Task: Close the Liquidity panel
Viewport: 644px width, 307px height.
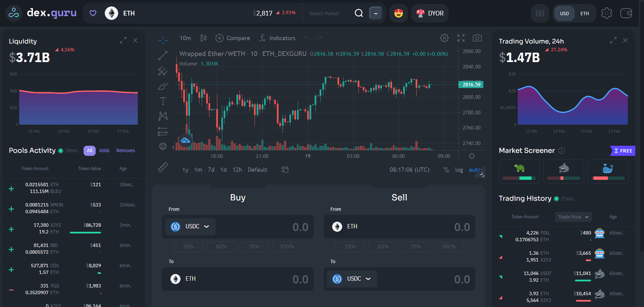Action: (x=135, y=40)
